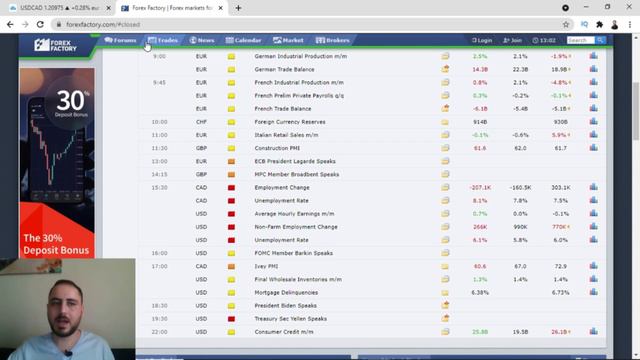
Task: Open detail folder for Ivey PMI
Action: pyautogui.click(x=445, y=266)
